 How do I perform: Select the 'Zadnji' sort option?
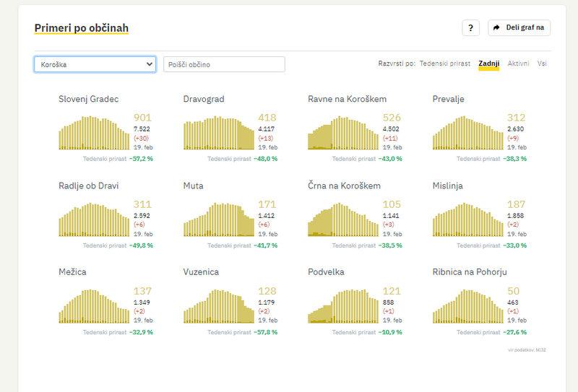point(488,64)
